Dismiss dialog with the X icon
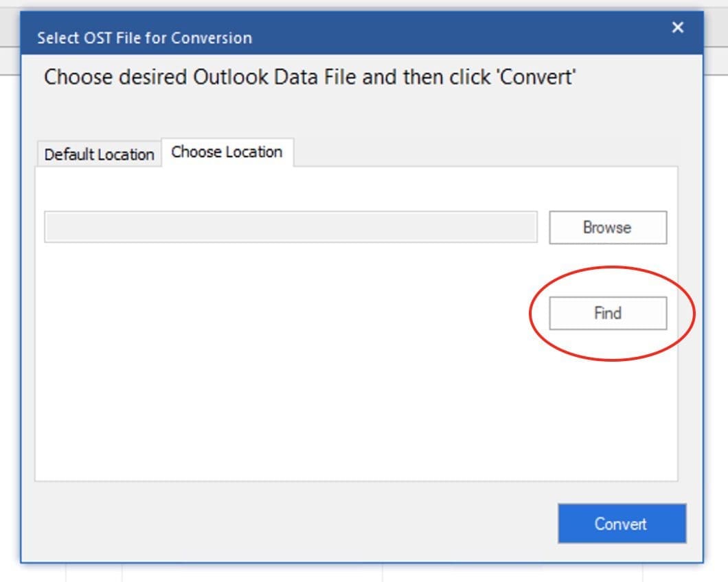728x582 pixels. (x=678, y=27)
